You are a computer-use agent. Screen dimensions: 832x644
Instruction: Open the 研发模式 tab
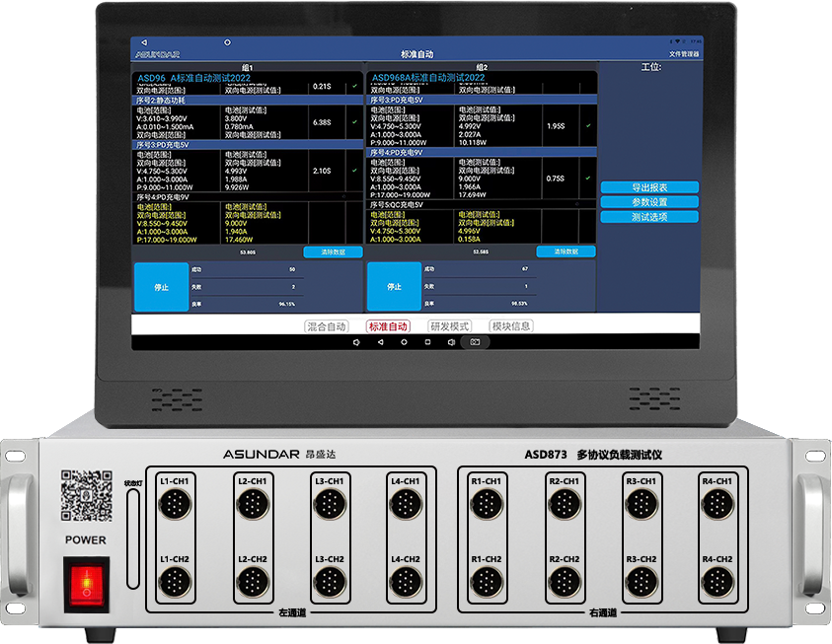pyautogui.click(x=449, y=326)
